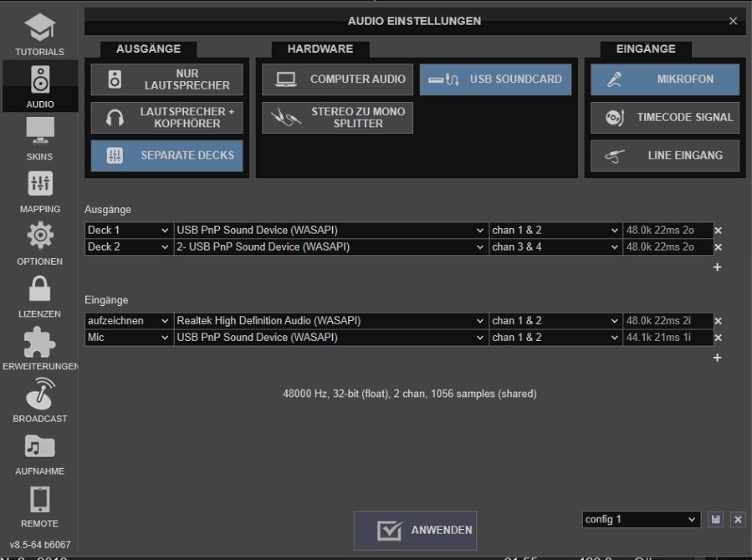This screenshot has height=560, width=752.
Task: Click Deck 1 status 48.0k 22ms 2o
Action: 668,231
